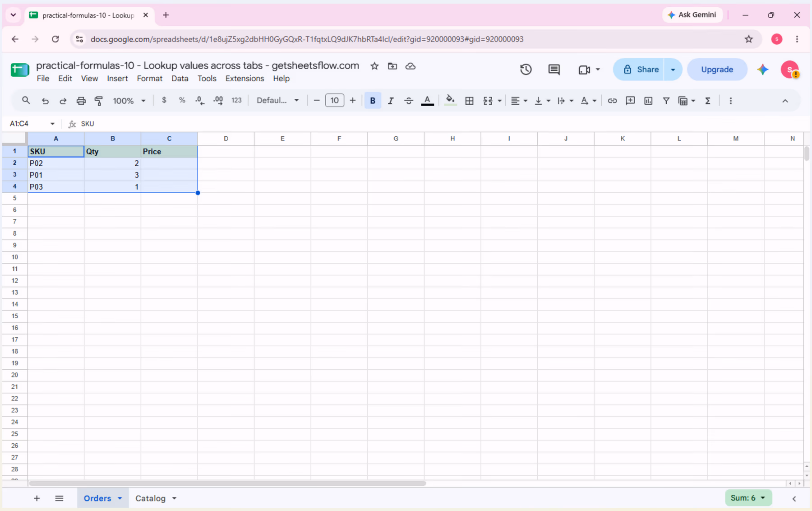Open the Extensions menu
Image resolution: width=812 pixels, height=511 pixels.
245,79
